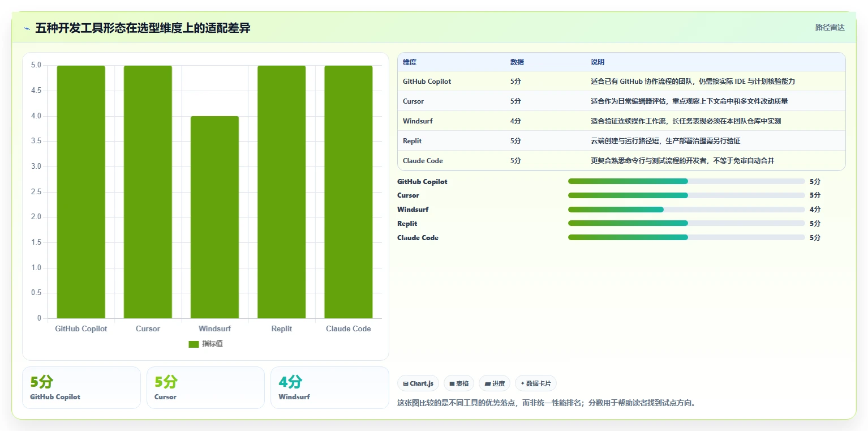The height and width of the screenshot is (431, 868).
Task: Click the Replit bar in chart
Action: (x=281, y=192)
